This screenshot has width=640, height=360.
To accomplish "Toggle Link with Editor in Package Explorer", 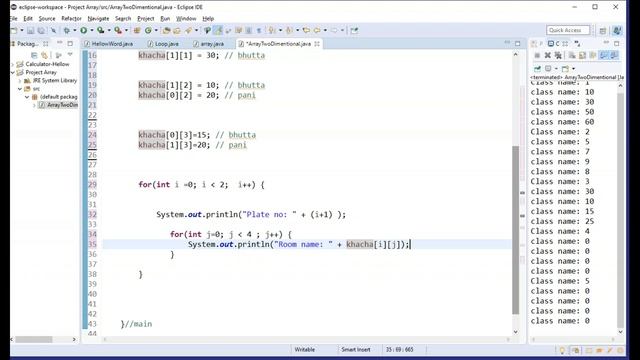I will (x=44, y=55).
